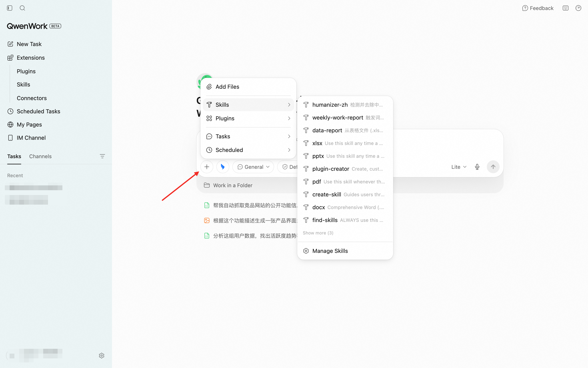Open the Connectors sidebar page
The image size is (588, 368).
[32, 98]
